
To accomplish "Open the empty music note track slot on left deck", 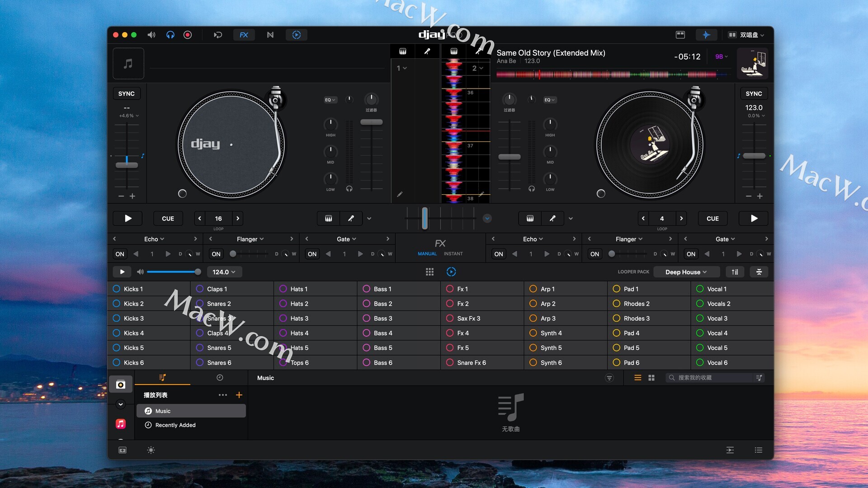I will tap(128, 64).
